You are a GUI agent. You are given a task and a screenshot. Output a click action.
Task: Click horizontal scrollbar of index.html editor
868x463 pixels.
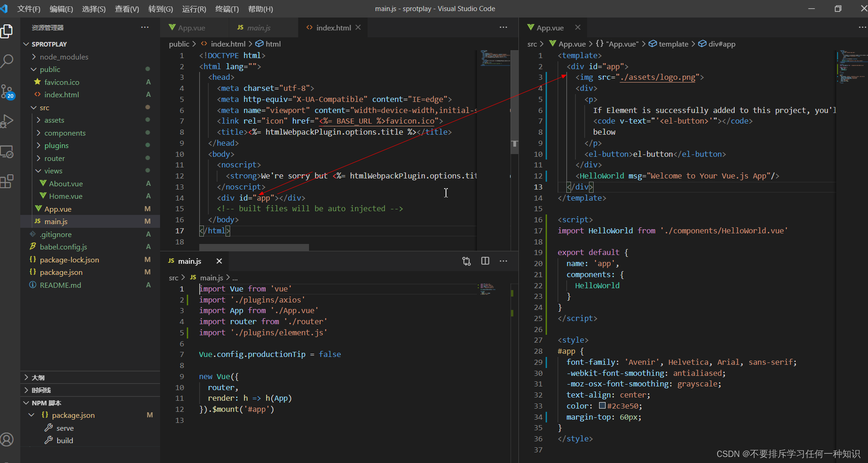[254, 247]
